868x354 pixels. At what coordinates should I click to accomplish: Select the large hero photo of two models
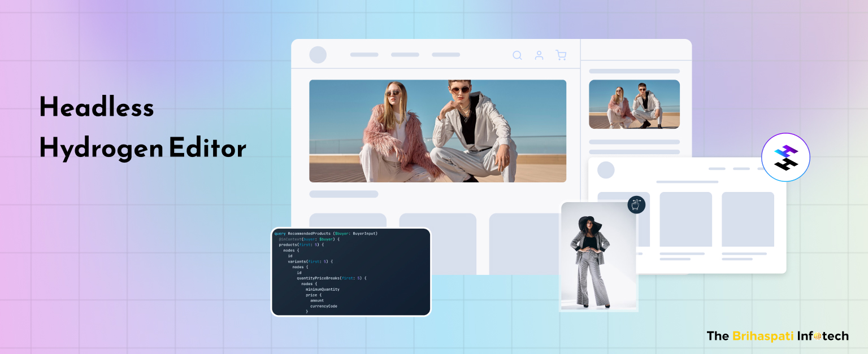[437, 131]
